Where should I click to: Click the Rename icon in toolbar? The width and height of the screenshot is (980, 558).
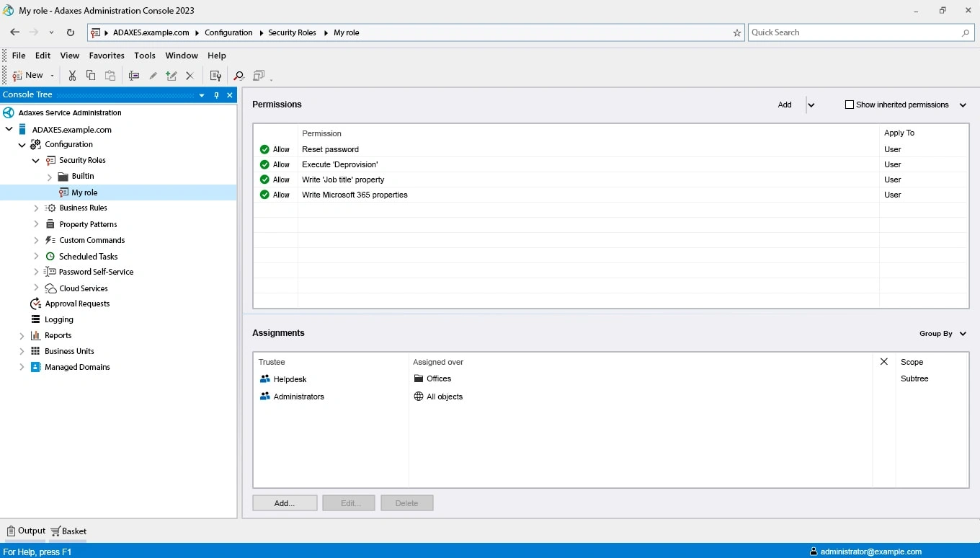coord(134,76)
